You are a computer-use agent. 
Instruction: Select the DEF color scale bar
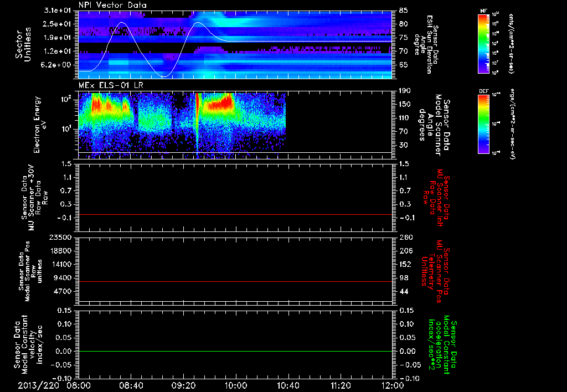483,124
